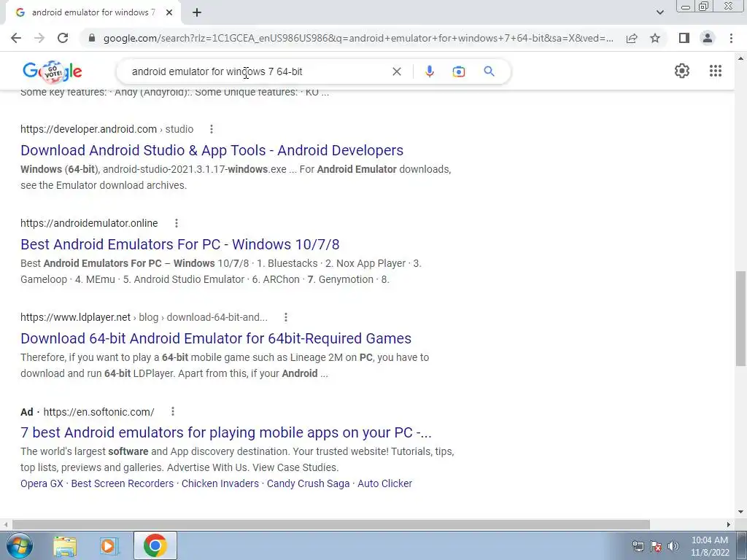Click the en.softonic.com URL text
Image resolution: width=747 pixels, height=560 pixels.
pyautogui.click(x=98, y=411)
